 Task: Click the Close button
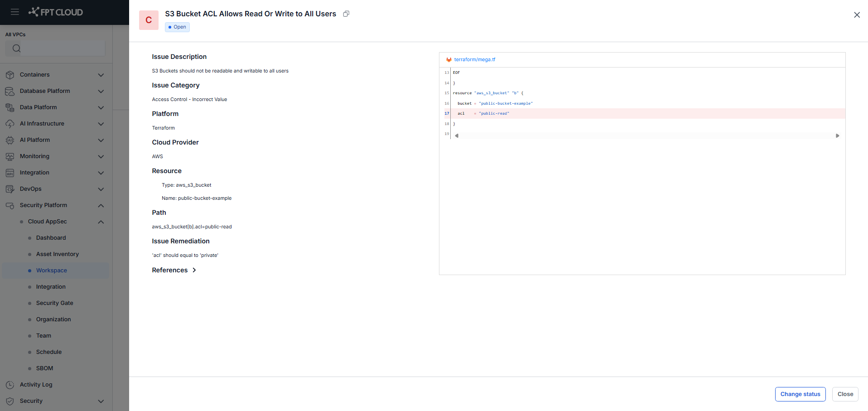click(845, 394)
